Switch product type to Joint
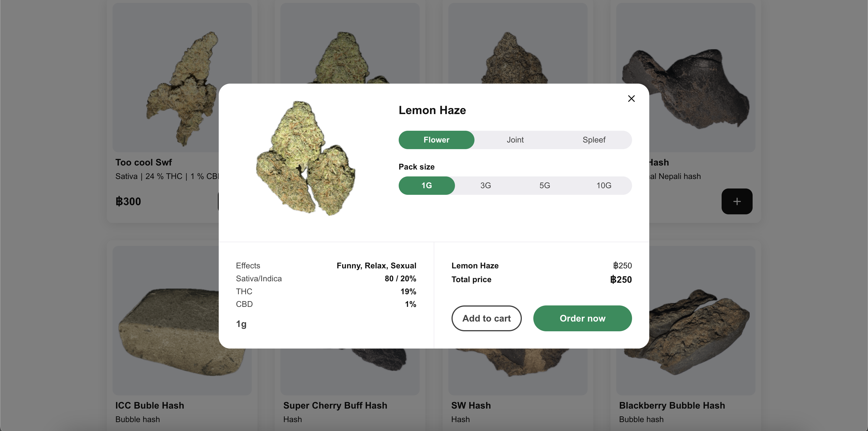Screen dimensions: 868x431 tap(515, 140)
